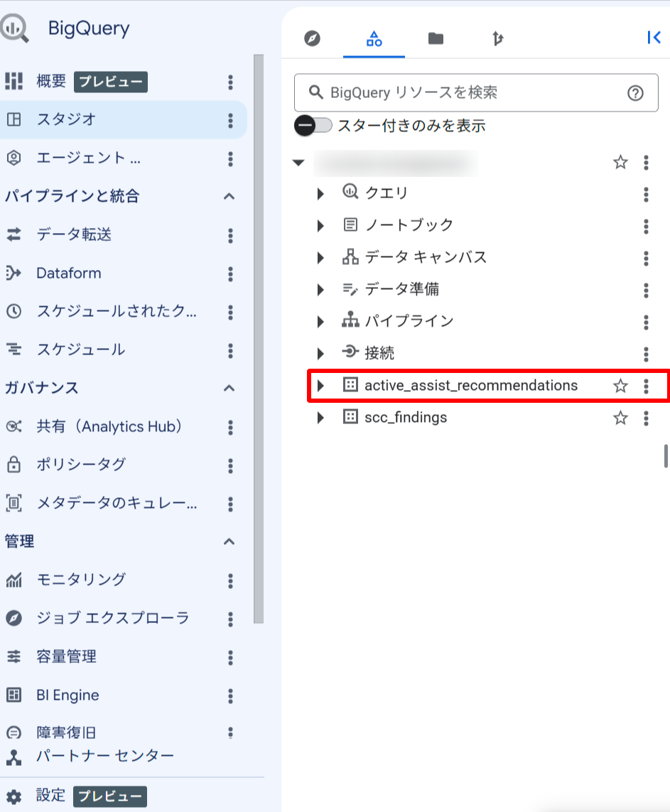Expand the データ キャンバス node
This screenshot has width=670, height=812.
320,258
